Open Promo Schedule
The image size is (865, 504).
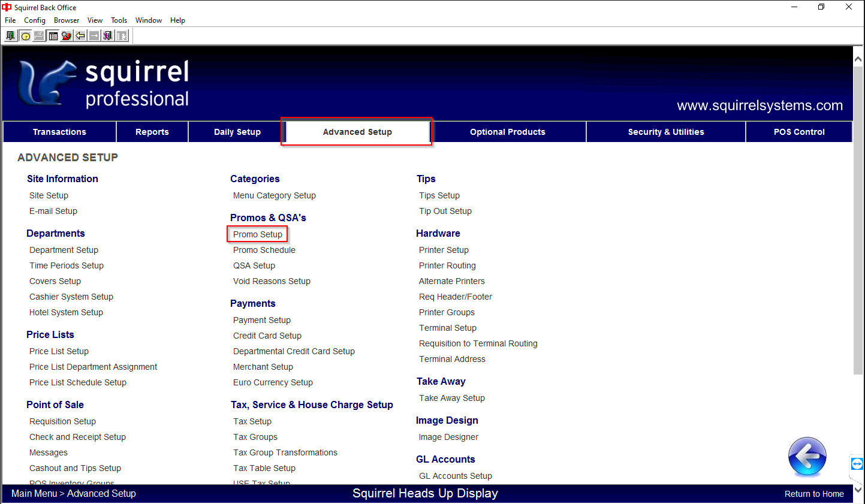point(264,250)
